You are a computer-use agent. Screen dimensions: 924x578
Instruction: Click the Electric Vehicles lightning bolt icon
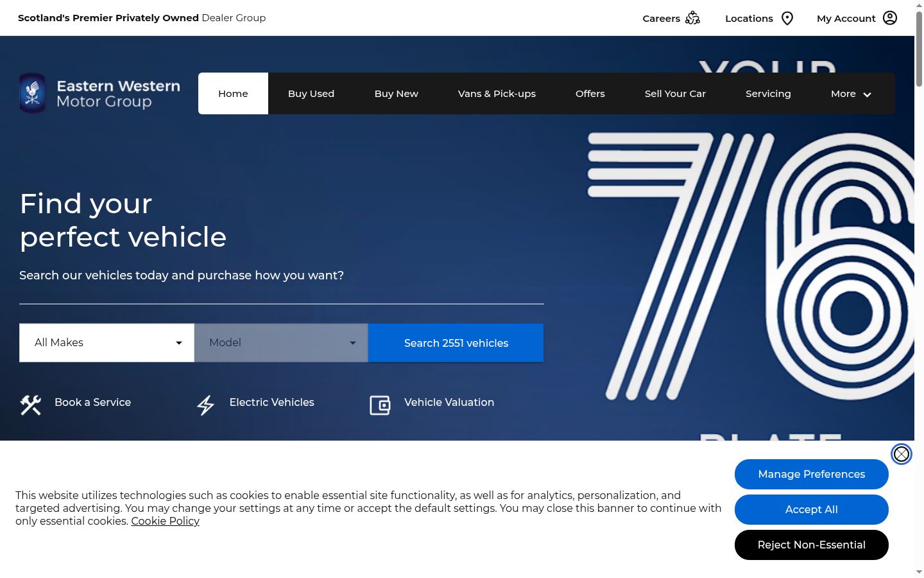coord(205,405)
